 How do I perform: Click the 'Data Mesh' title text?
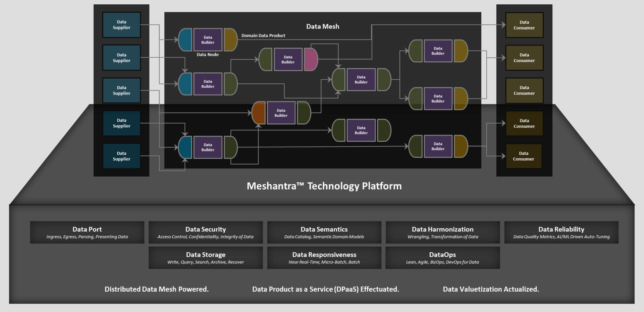(323, 26)
